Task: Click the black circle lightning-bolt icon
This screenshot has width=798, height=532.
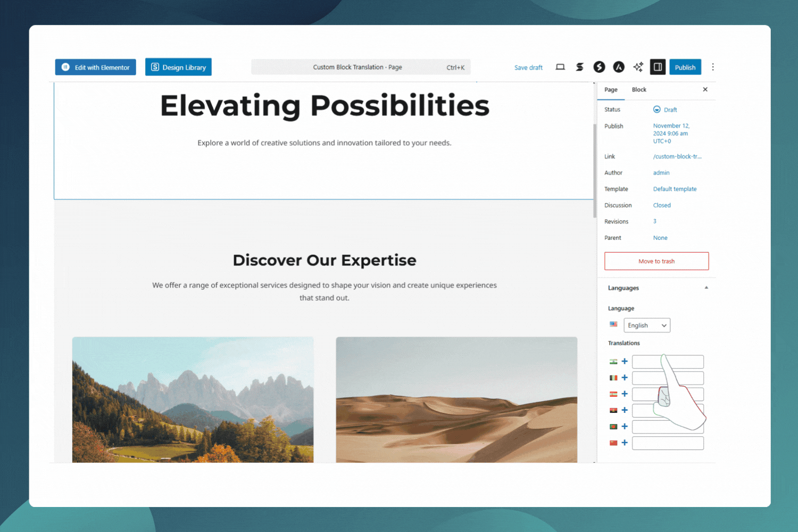Action: pyautogui.click(x=599, y=67)
